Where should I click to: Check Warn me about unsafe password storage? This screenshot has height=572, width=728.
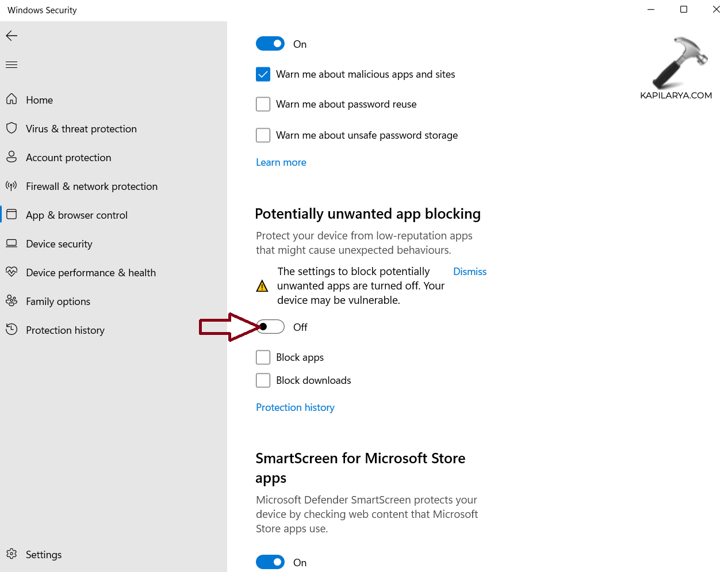[x=263, y=135]
